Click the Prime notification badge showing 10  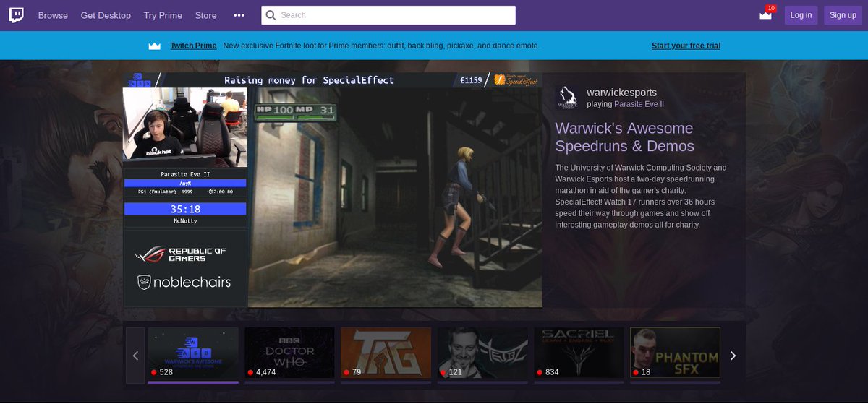pyautogui.click(x=770, y=8)
